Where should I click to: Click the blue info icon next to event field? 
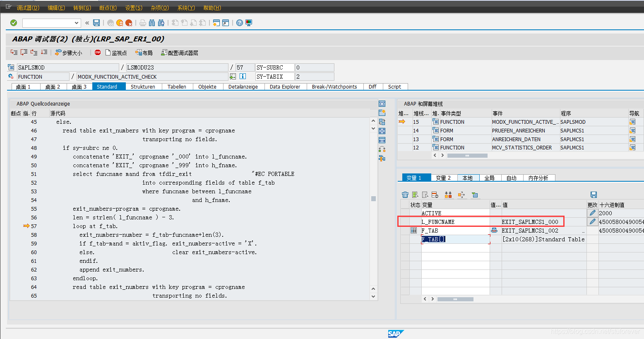pyautogui.click(x=243, y=76)
